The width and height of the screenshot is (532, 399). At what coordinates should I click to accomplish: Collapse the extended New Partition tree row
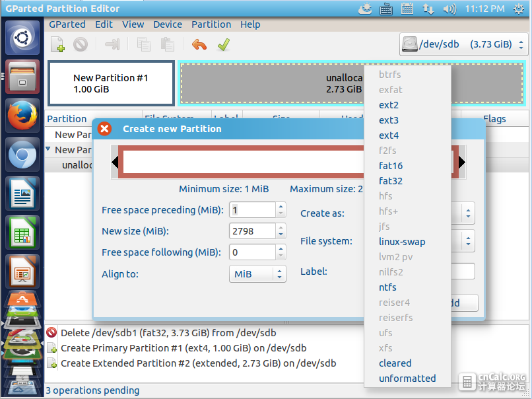(48, 149)
